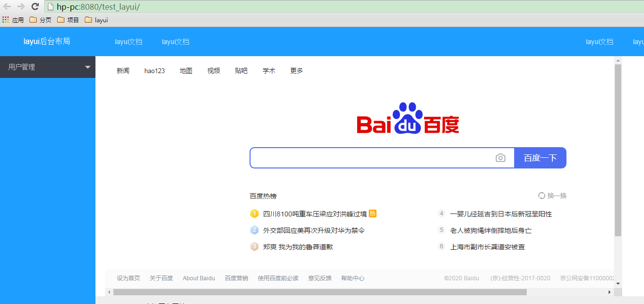This screenshot has height=304, width=644.
Task: Open 四川8100吨重车压梁应对洪峰过境 headline
Action: (x=315, y=214)
